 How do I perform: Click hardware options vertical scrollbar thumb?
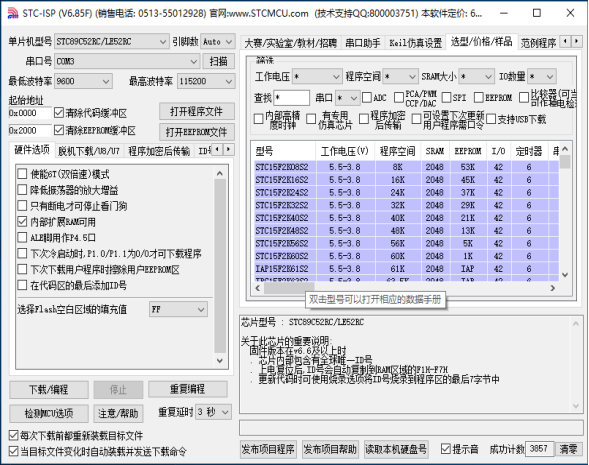(x=220, y=266)
